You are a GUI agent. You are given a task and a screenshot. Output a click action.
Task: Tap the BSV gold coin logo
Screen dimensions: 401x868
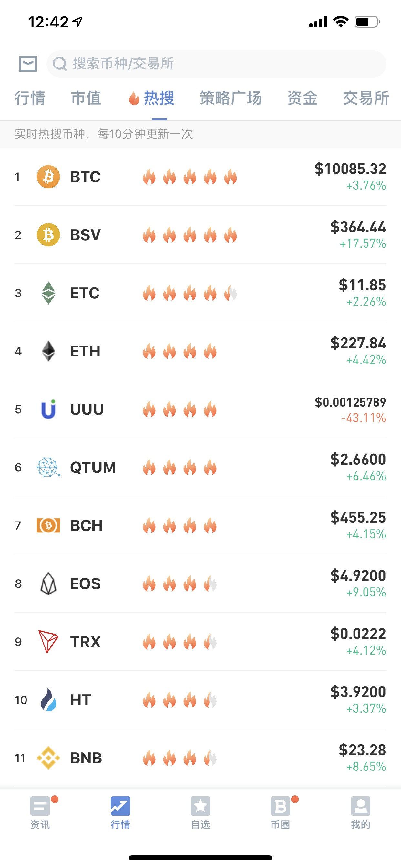pos(48,235)
